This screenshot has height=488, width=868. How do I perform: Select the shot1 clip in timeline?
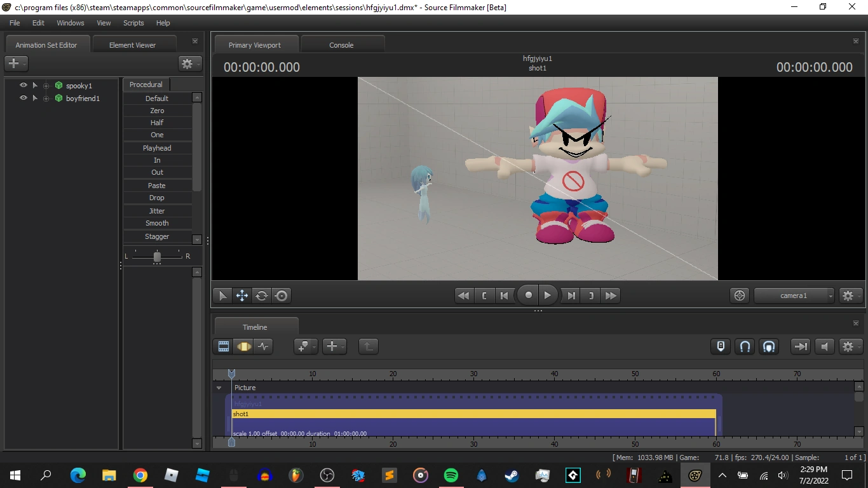[473, 414]
